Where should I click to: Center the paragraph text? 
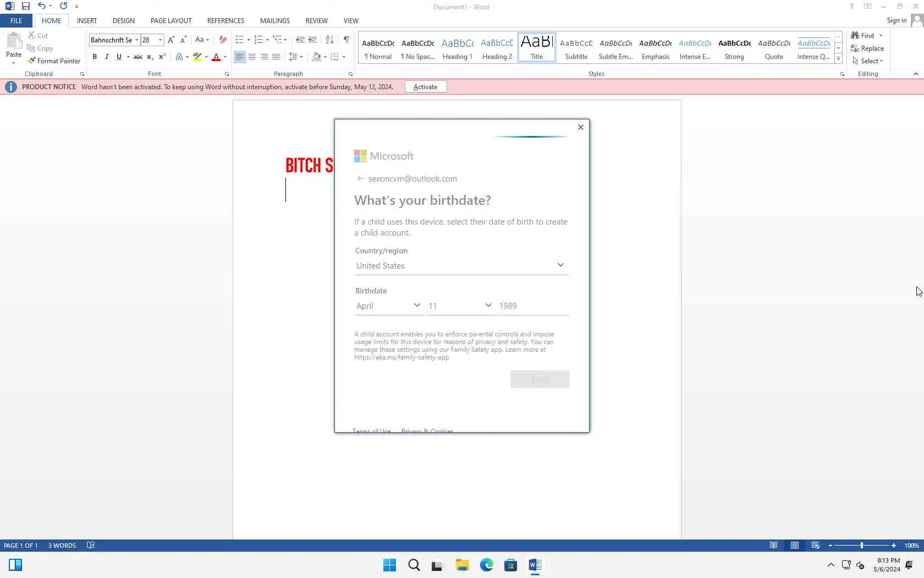(252, 57)
